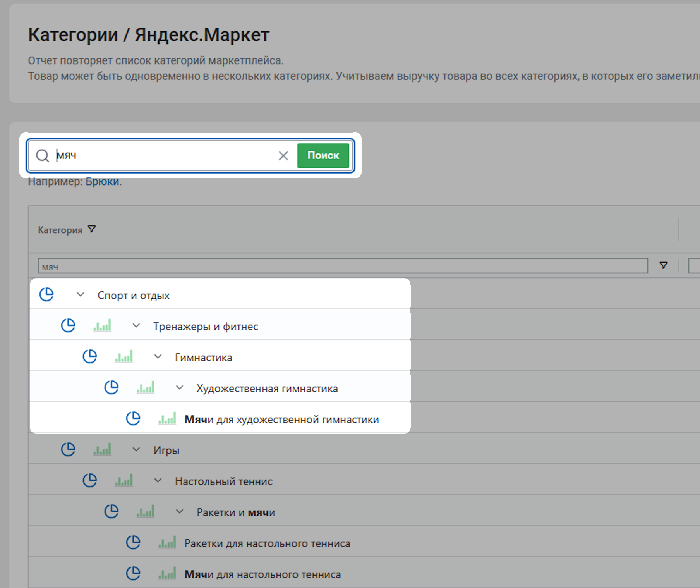Collapse the Гимнастика category

158,356
